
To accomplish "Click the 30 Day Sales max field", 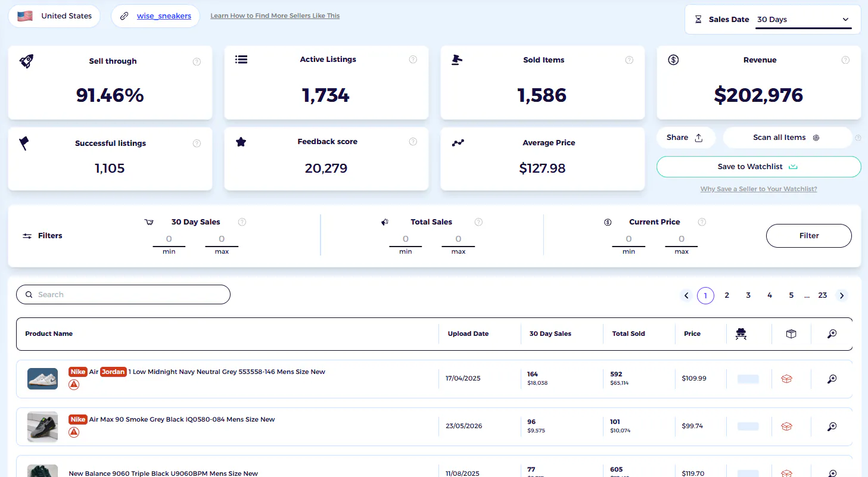I will [x=222, y=239].
